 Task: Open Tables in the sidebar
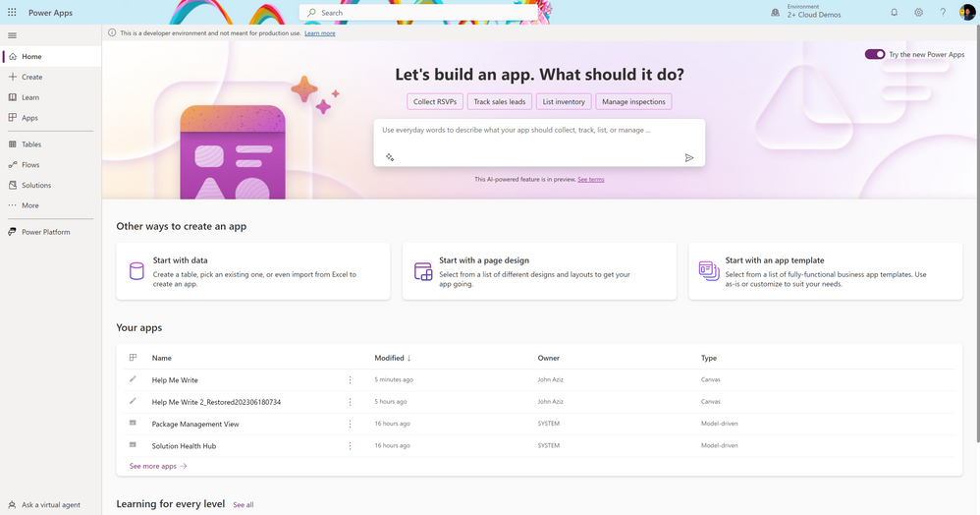51,143
